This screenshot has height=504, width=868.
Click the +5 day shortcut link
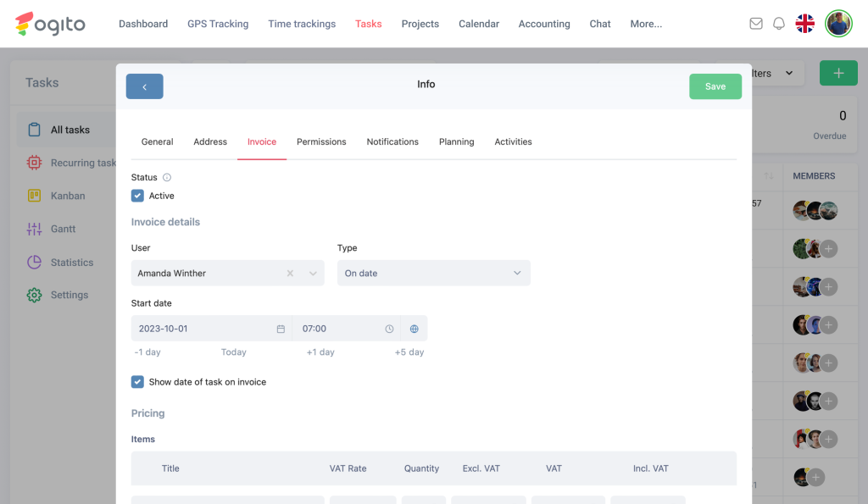[409, 352]
